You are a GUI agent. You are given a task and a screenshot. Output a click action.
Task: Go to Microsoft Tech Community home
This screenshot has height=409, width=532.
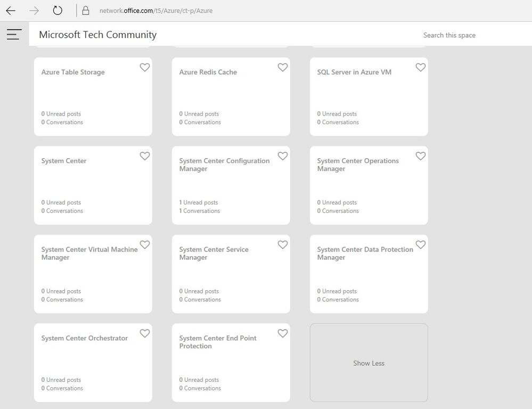coord(98,35)
